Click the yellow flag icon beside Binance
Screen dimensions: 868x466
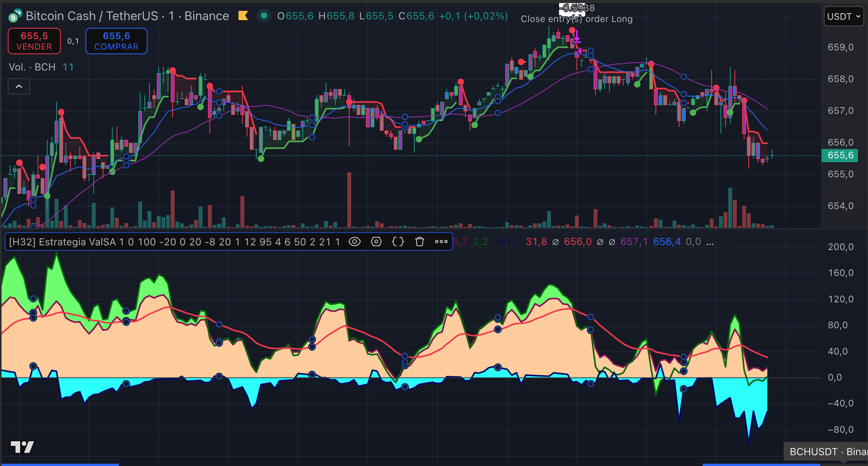243,16
